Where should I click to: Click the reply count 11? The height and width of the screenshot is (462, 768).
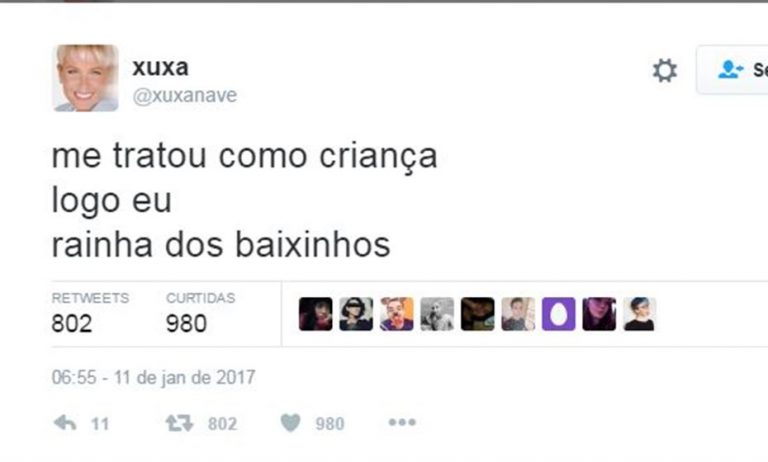pyautogui.click(x=100, y=424)
